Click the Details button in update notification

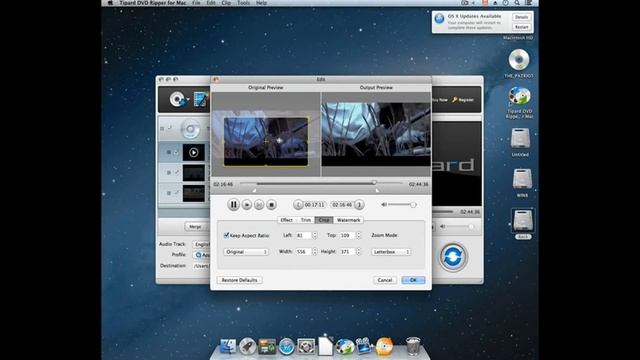click(x=521, y=17)
